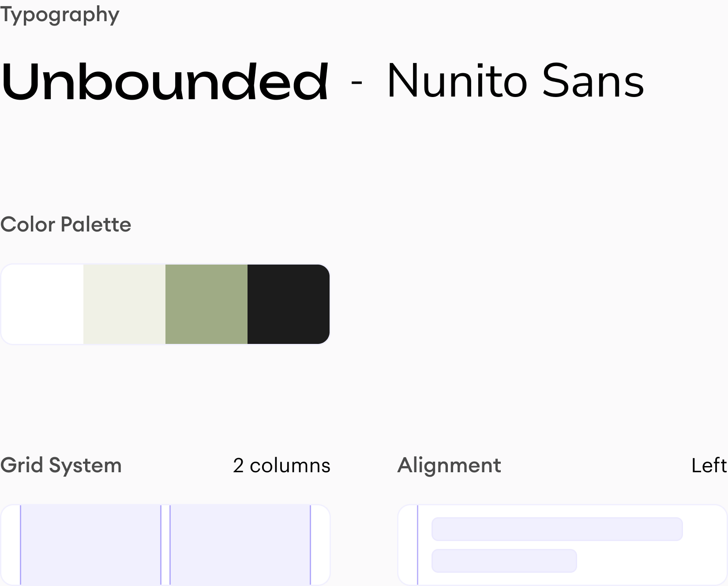This screenshot has width=728, height=586.
Task: Click the white color swatch
Action: pos(42,304)
